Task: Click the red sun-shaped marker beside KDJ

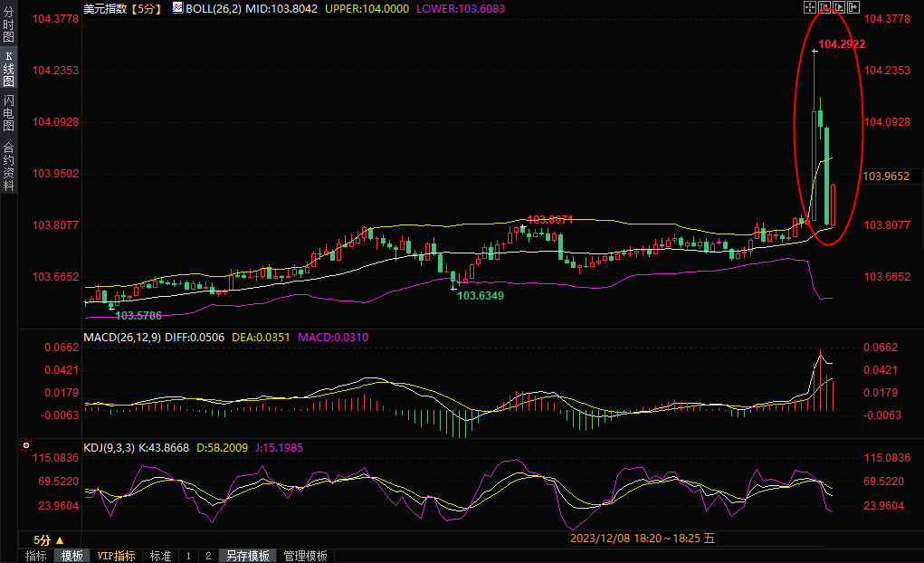Action: click(x=25, y=446)
